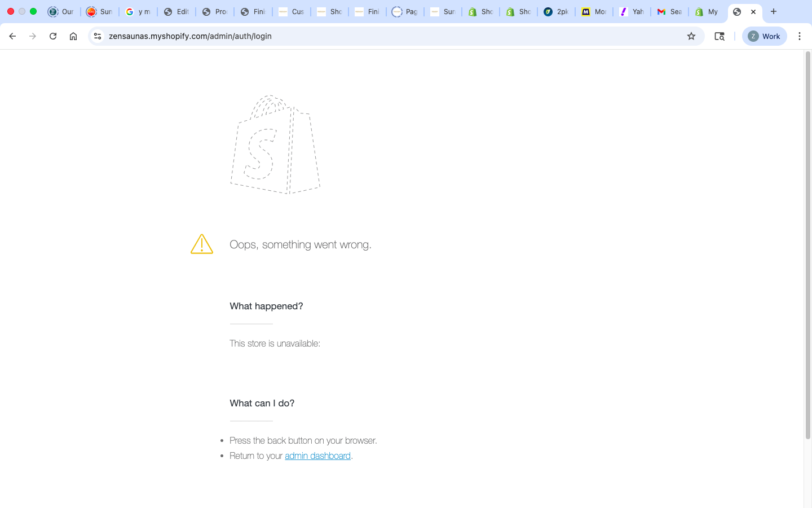This screenshot has width=812, height=508.
Task: Click the yellow warning triangle icon
Action: click(x=202, y=244)
